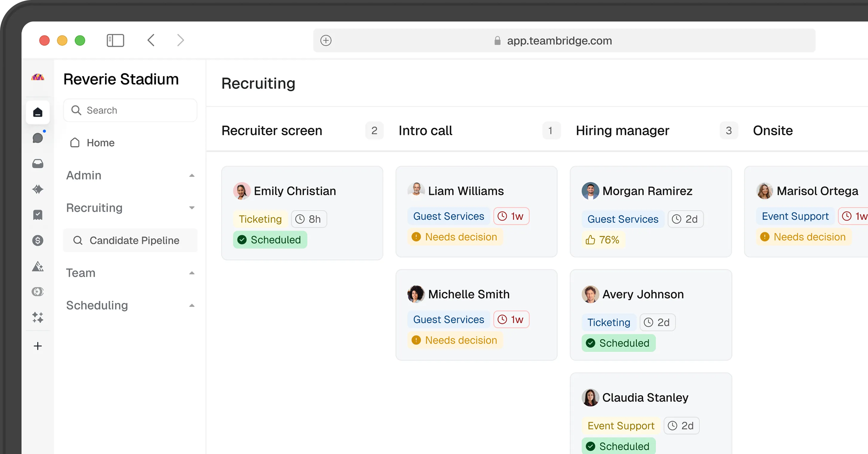Click Needs decision tag on Liam Williams
This screenshot has width=868, height=454.
pyautogui.click(x=455, y=237)
